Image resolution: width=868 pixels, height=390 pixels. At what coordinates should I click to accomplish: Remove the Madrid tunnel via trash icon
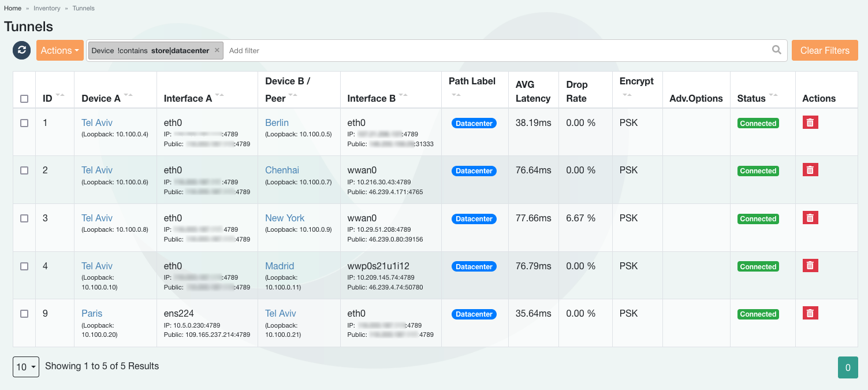[x=810, y=266]
